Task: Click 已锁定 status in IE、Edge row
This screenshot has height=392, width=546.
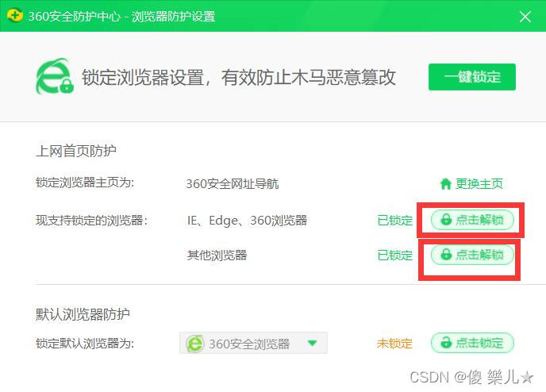Action: pos(395,220)
